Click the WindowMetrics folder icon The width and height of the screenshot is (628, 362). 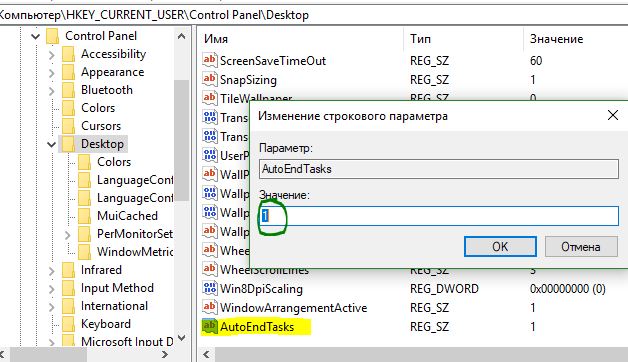tap(85, 252)
